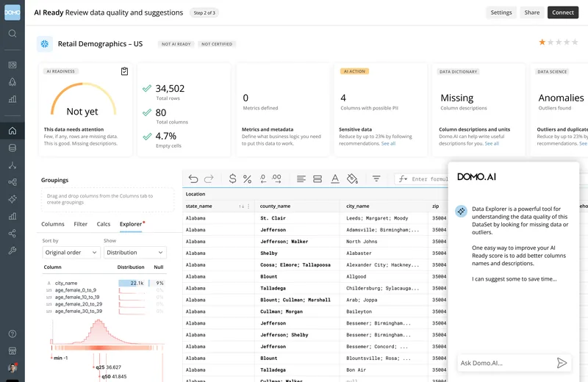The image size is (588, 382).
Task: Click the row height icon
Action: pos(318,179)
